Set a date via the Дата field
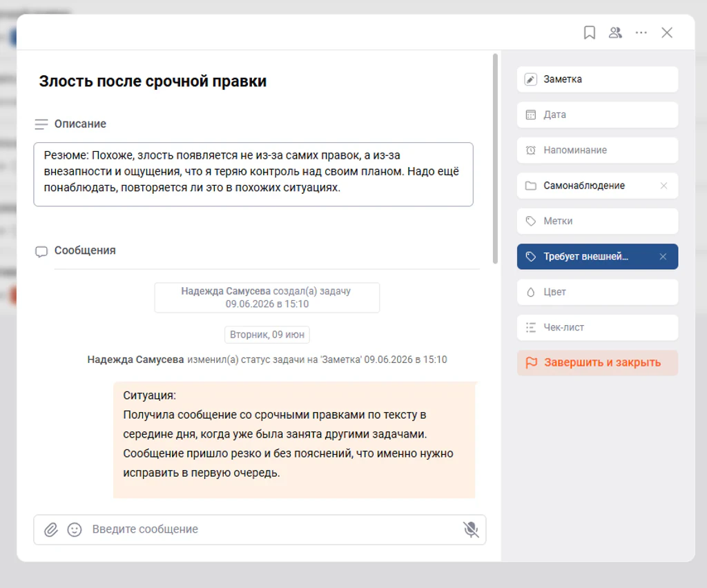Screen dimensions: 707x588 [597, 115]
